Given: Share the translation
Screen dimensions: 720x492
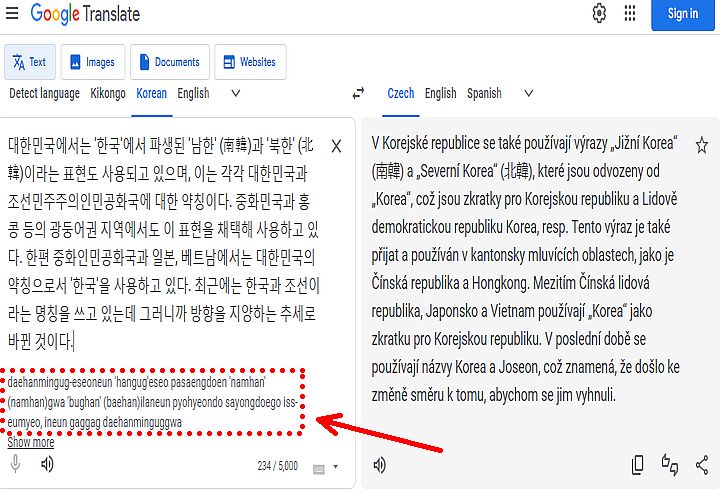Looking at the screenshot, I should coord(702,465).
